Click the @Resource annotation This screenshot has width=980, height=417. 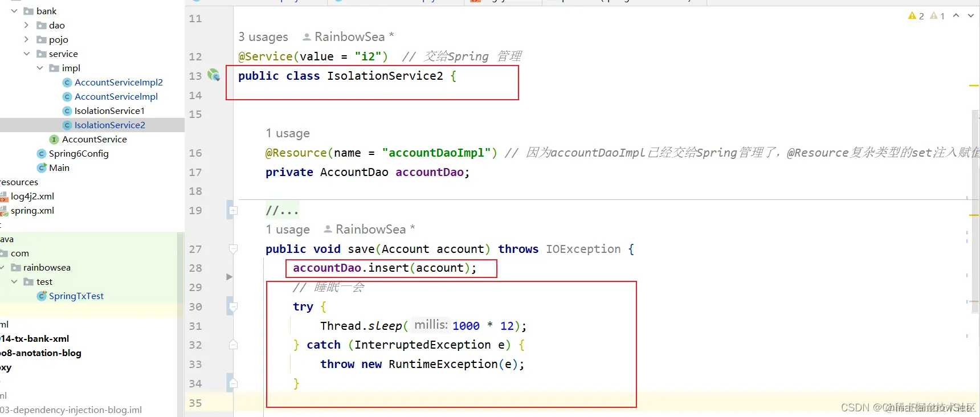296,153
